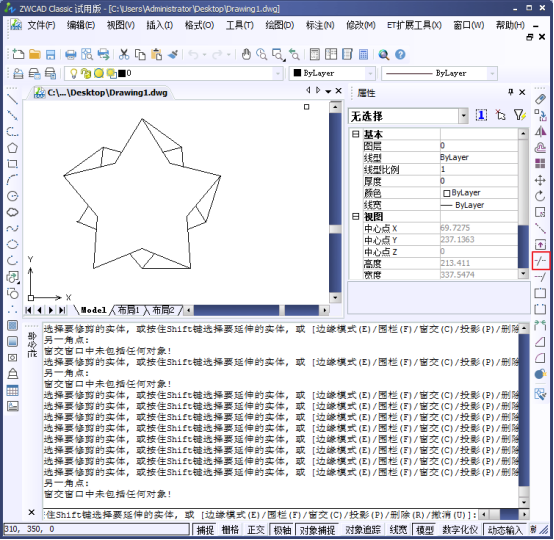Select the Polygon draw tool
Screen dimensions: 554x540
click(12, 148)
